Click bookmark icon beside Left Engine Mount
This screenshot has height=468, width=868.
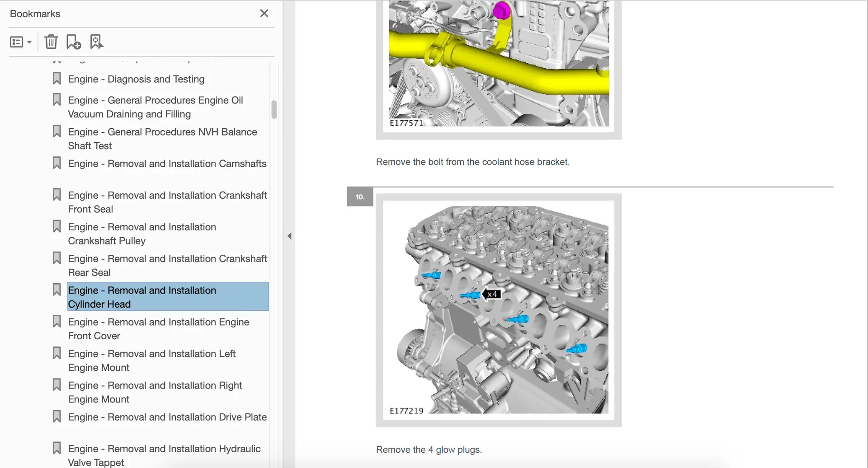coord(57,353)
